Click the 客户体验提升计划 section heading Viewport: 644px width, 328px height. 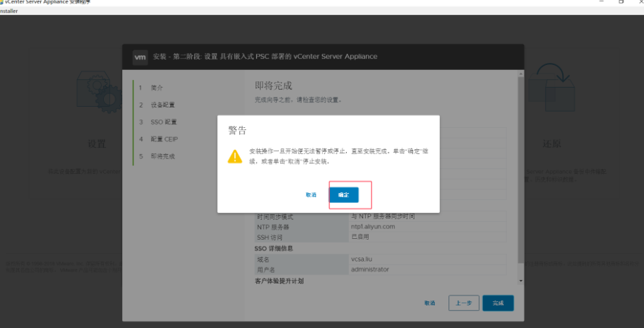[x=279, y=281]
